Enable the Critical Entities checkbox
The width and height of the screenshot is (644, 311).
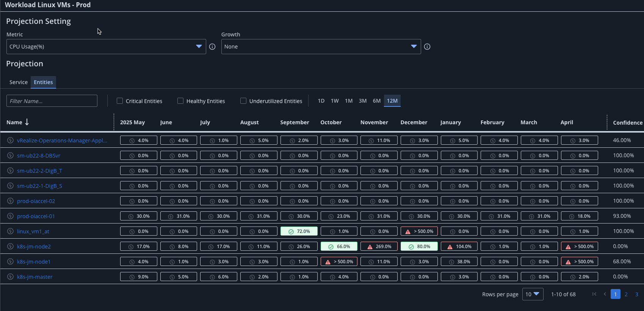(120, 101)
